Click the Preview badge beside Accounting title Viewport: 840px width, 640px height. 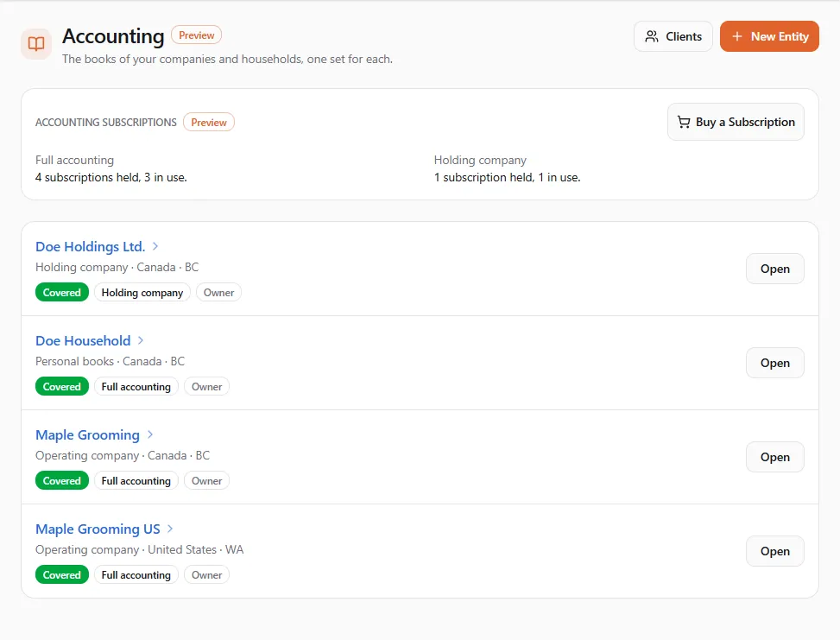pyautogui.click(x=197, y=35)
